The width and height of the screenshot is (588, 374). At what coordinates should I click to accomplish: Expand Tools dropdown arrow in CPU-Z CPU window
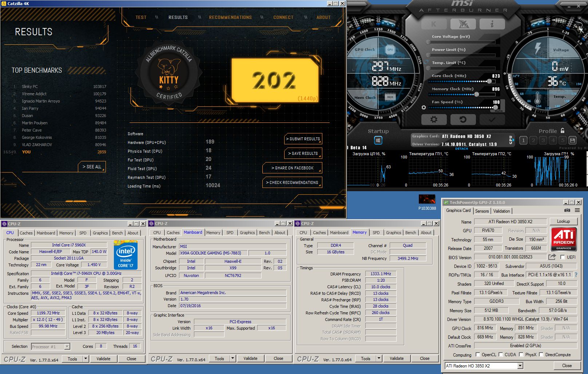pyautogui.click(x=86, y=359)
